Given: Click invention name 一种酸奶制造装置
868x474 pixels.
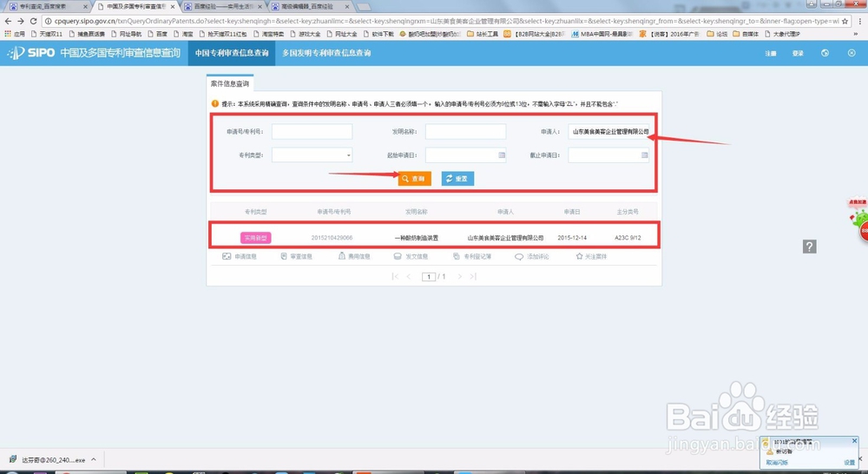Looking at the screenshot, I should (x=417, y=238).
